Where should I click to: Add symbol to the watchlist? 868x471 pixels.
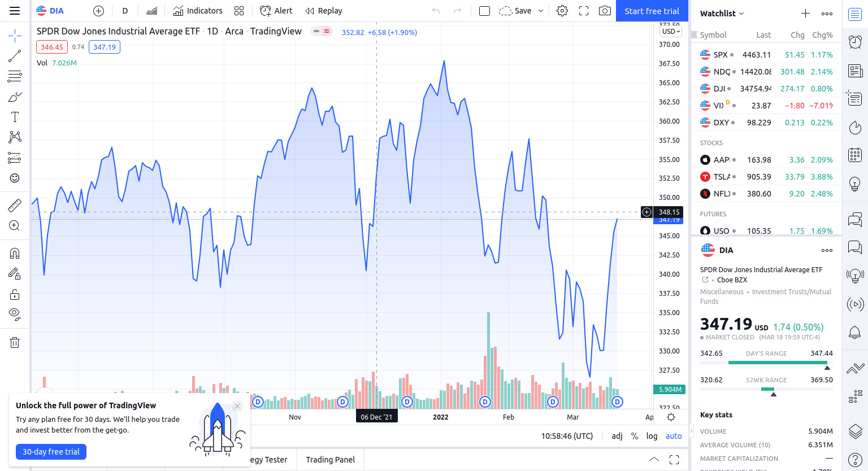(x=805, y=14)
